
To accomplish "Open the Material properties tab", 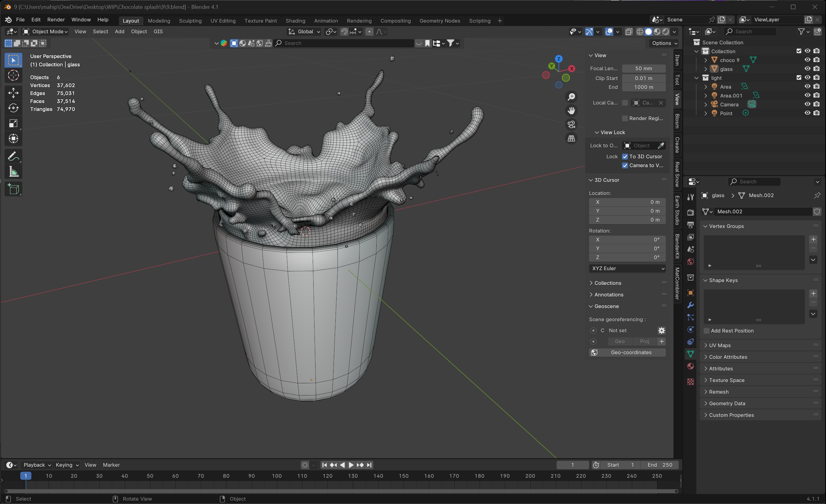I will click(x=690, y=366).
